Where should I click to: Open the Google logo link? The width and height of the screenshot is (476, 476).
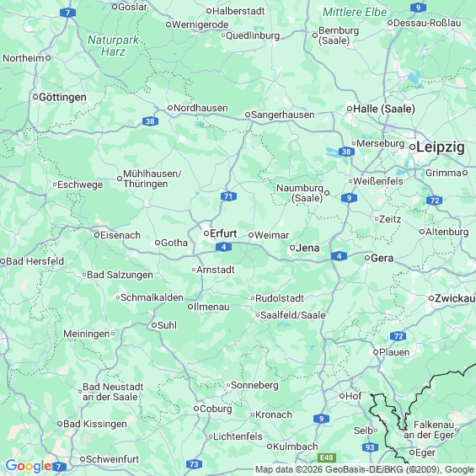[29, 466]
